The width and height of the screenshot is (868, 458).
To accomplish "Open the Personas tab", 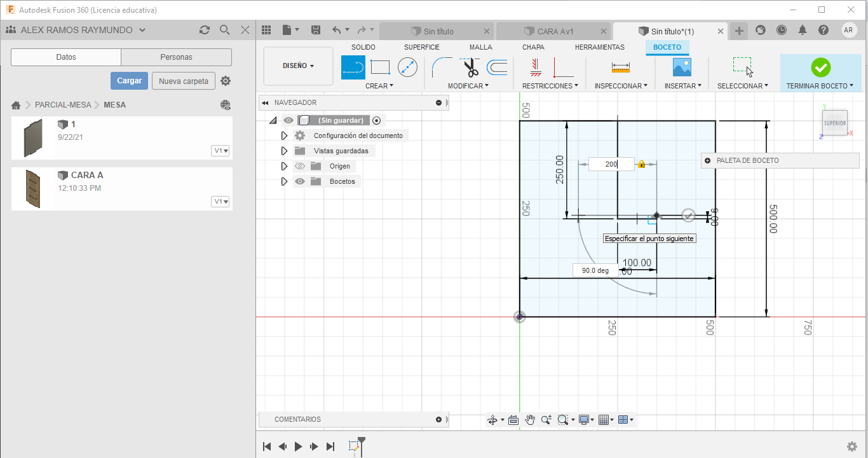I will (x=176, y=57).
